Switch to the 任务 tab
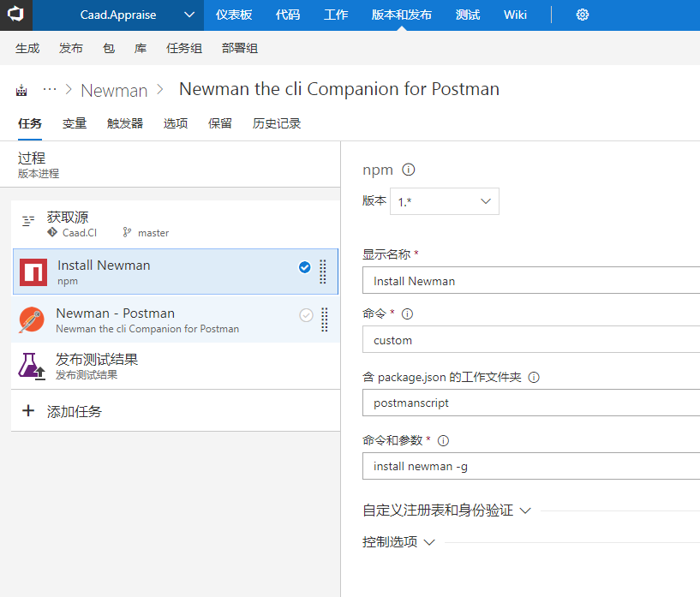700x597 pixels. point(30,123)
